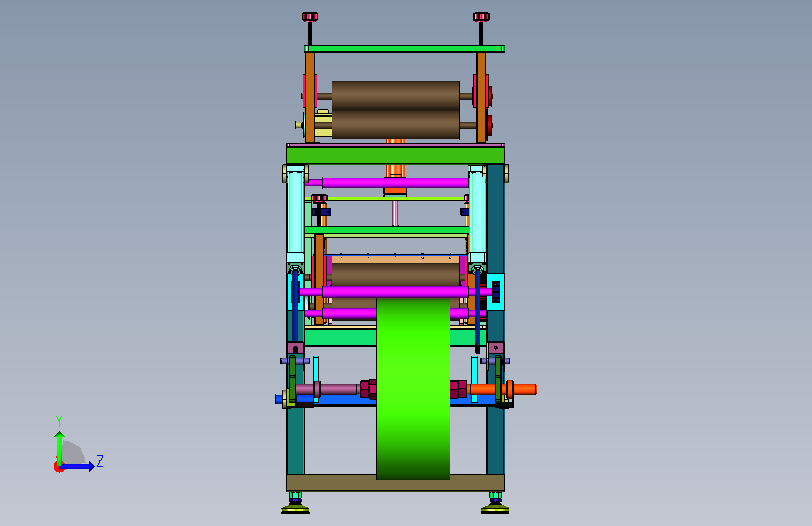The height and width of the screenshot is (526, 812).
Task: Select the orange shaft protruding on the right
Action: (502, 389)
